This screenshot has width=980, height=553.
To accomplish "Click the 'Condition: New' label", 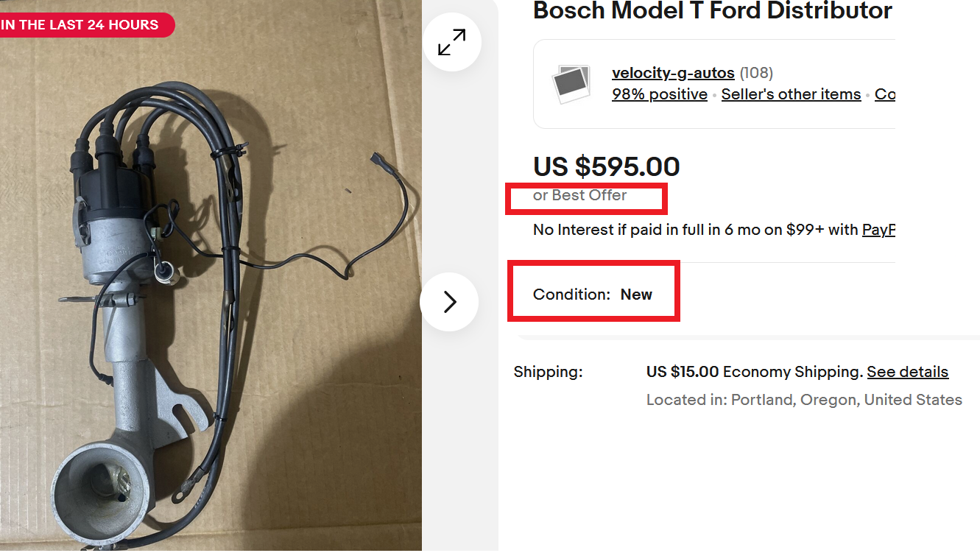I will pyautogui.click(x=593, y=295).
